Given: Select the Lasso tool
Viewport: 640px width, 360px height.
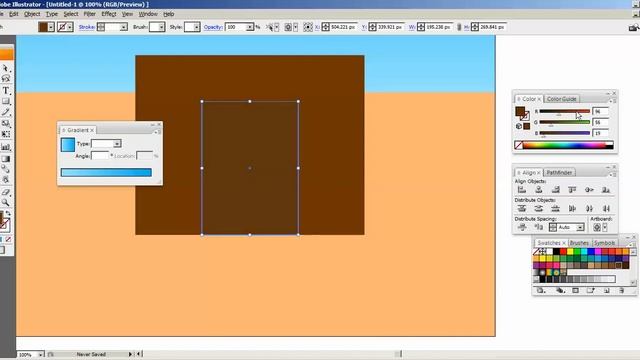Looking at the screenshot, I should coord(5,79).
